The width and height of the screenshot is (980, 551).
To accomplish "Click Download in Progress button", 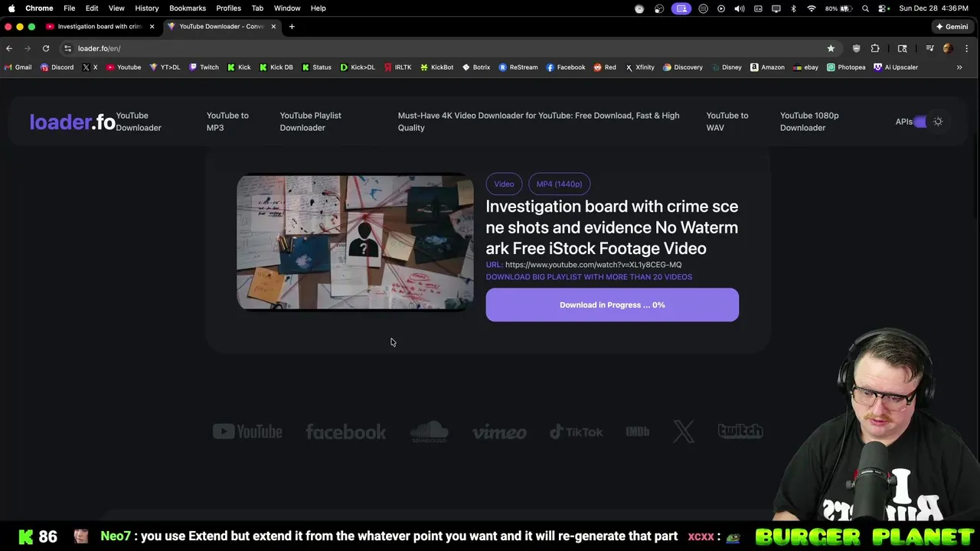I will [612, 305].
